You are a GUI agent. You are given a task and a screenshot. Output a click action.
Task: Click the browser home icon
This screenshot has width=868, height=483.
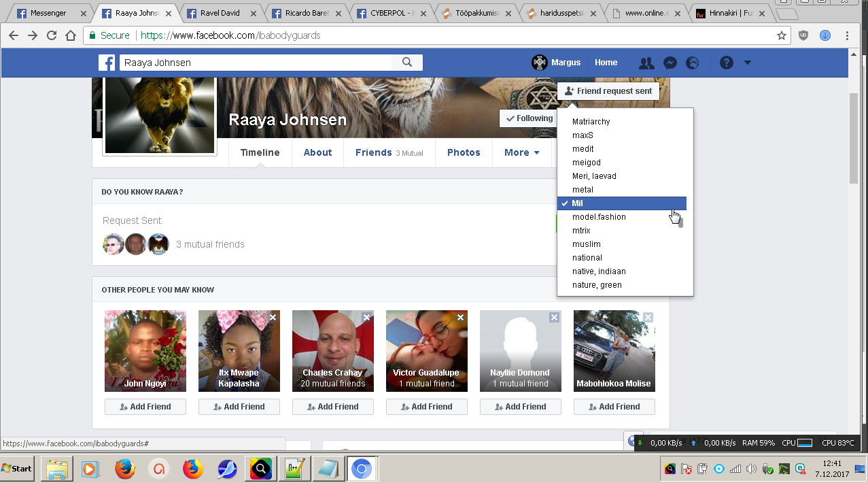(71, 35)
